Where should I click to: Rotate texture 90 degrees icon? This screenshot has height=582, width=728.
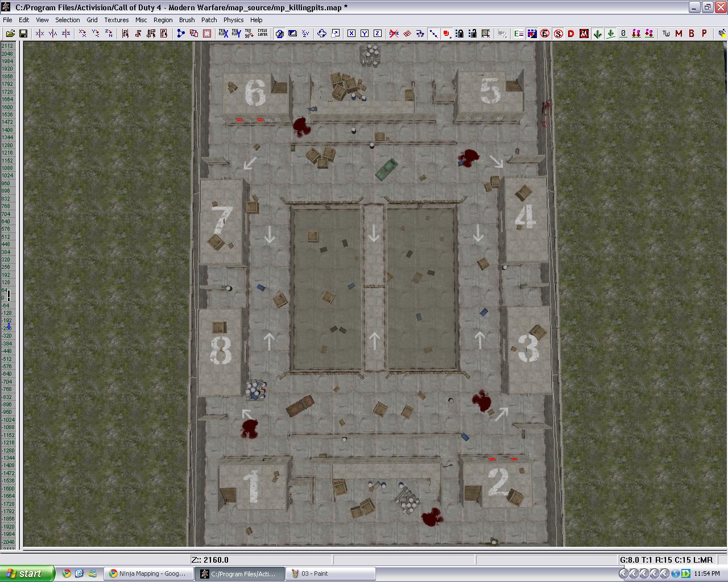[x=249, y=34]
